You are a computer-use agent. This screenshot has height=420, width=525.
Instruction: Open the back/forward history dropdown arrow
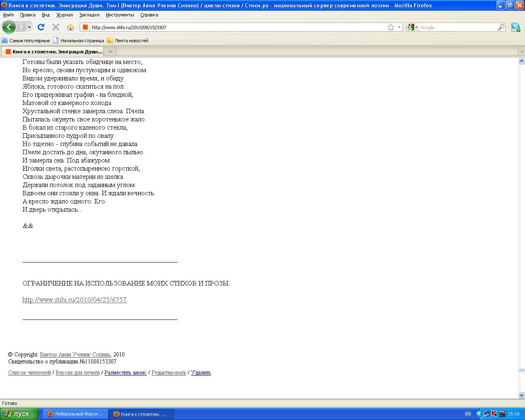(29, 27)
